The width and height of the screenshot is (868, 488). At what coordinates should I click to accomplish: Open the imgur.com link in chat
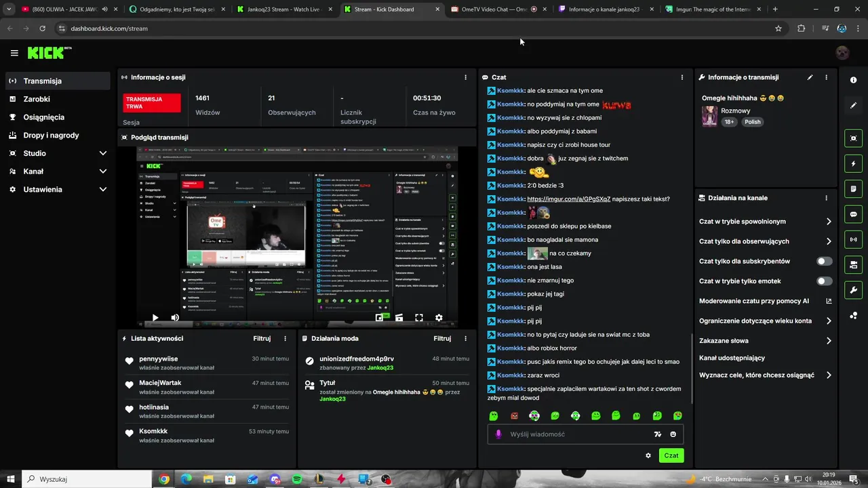coord(568,199)
